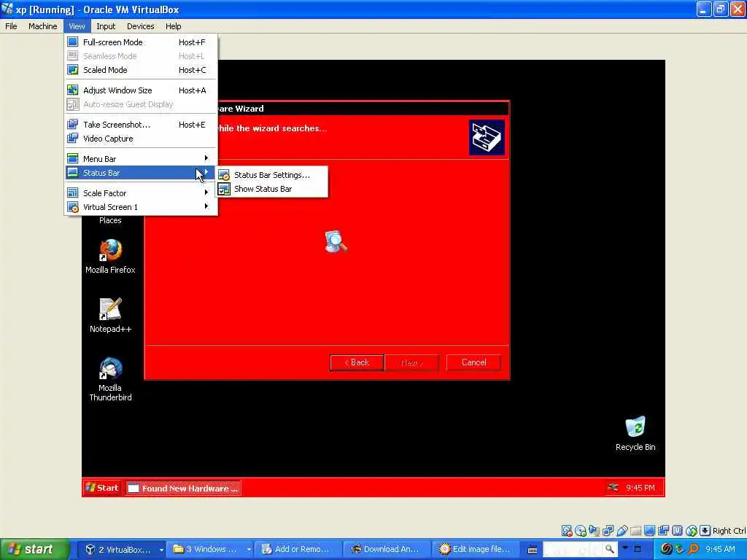Viewport: 747px width, 560px height.
Task: Click the host start button
Action: pos(35,549)
